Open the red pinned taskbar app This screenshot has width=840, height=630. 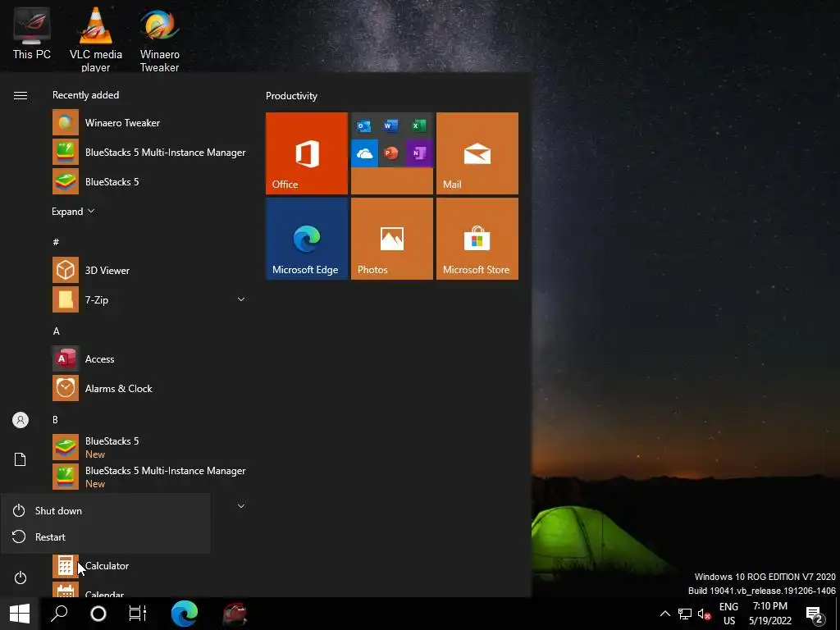[234, 614]
